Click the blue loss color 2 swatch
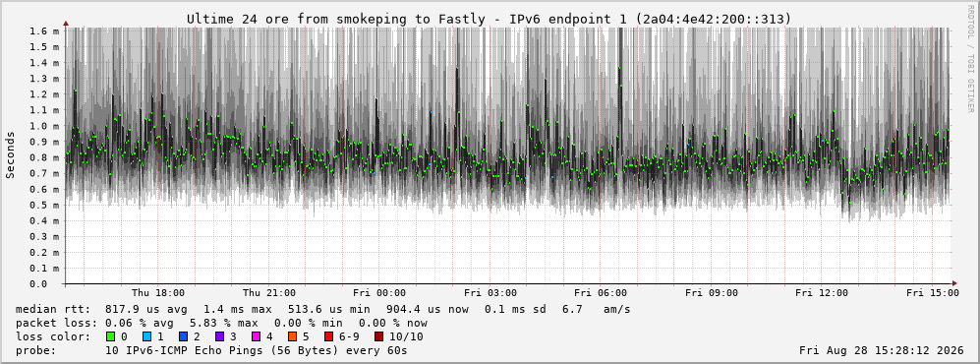Viewport: 980px width, 364px height. [183, 336]
